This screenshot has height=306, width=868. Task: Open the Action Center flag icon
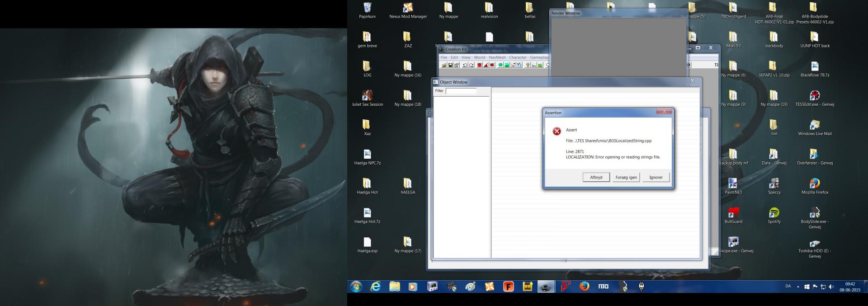(815, 287)
